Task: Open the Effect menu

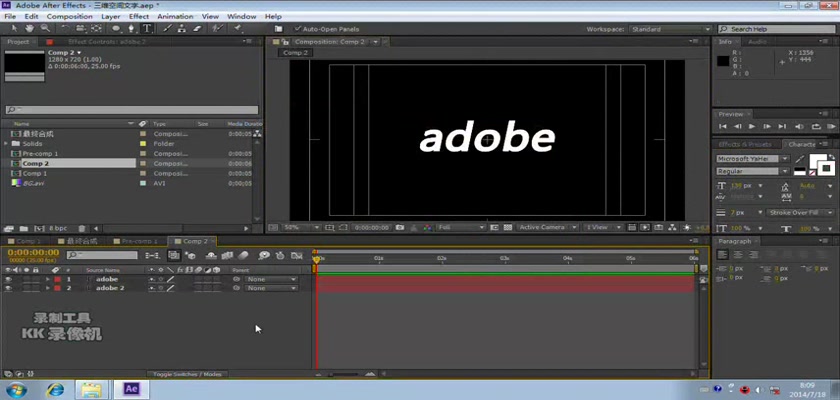Action: click(x=139, y=17)
